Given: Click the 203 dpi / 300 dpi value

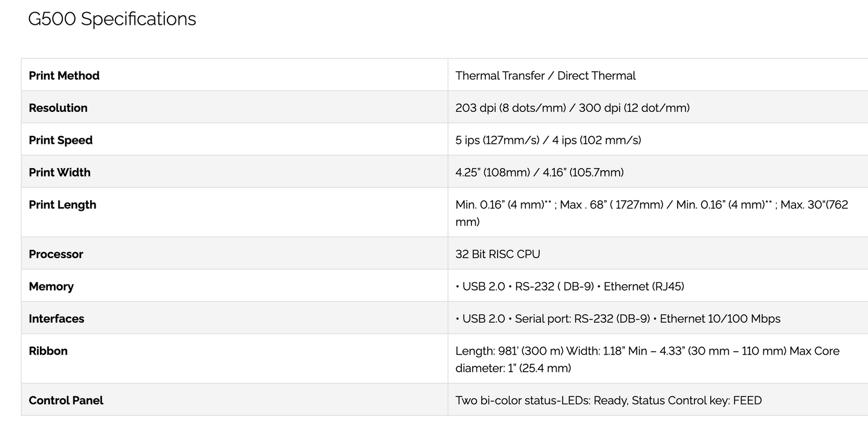Looking at the screenshot, I should pyautogui.click(x=572, y=108).
